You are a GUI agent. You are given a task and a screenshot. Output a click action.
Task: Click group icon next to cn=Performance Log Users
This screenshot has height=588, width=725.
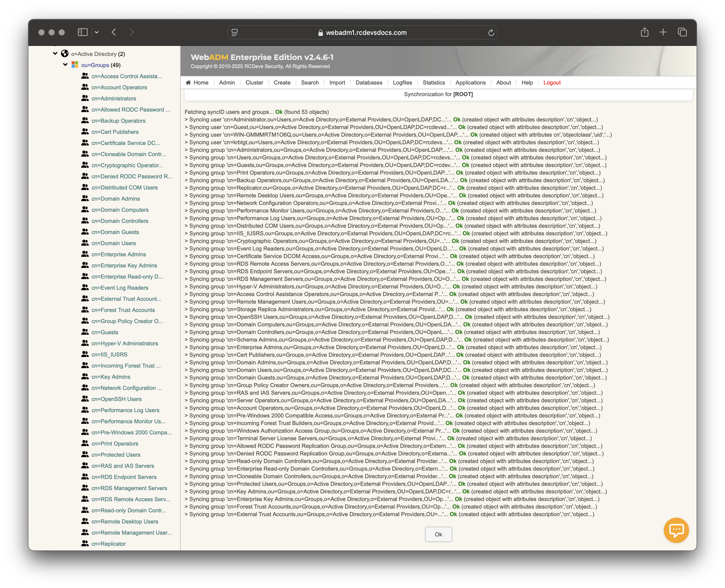pos(85,410)
